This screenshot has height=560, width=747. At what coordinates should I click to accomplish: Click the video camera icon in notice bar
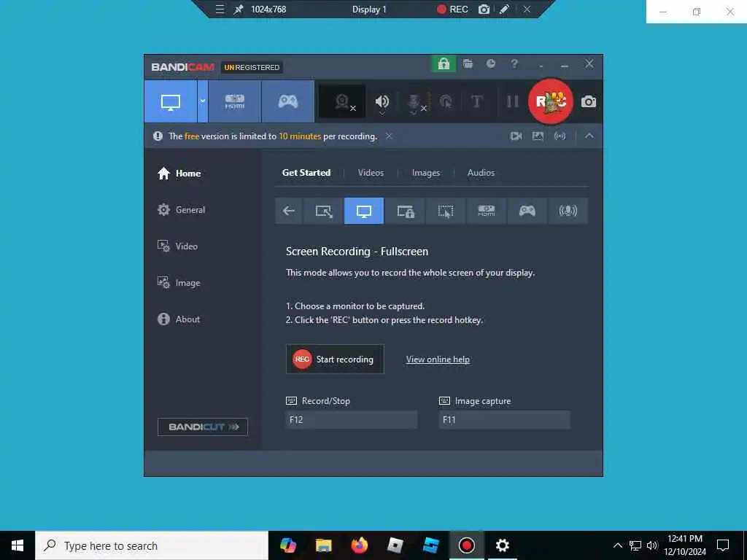(516, 136)
